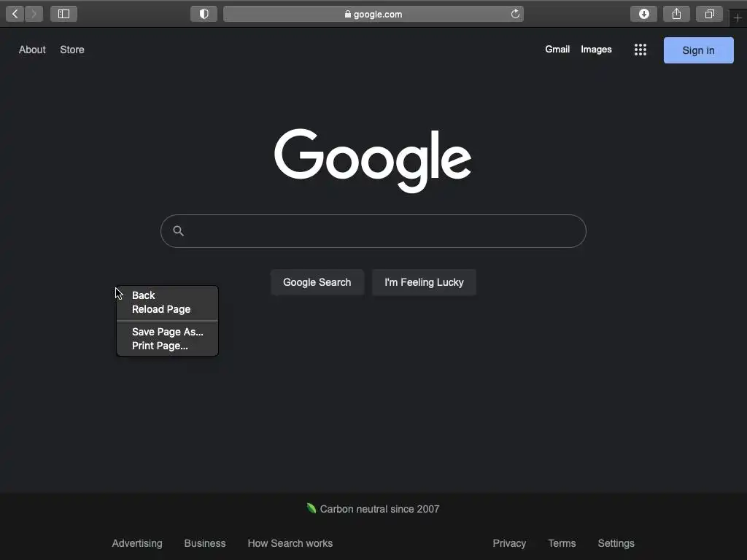
Task: Open How Search works
Action: [290, 543]
